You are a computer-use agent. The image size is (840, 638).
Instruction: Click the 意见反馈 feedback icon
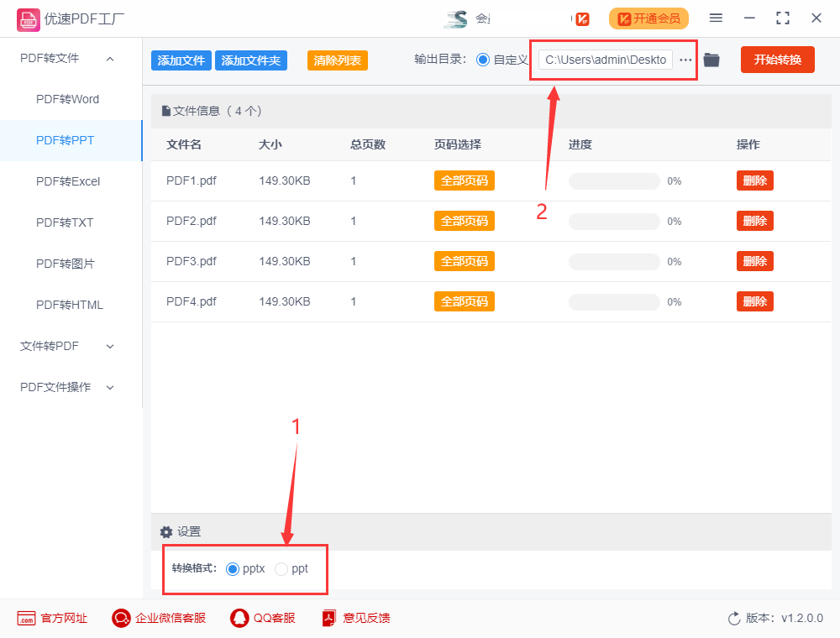pyautogui.click(x=329, y=618)
